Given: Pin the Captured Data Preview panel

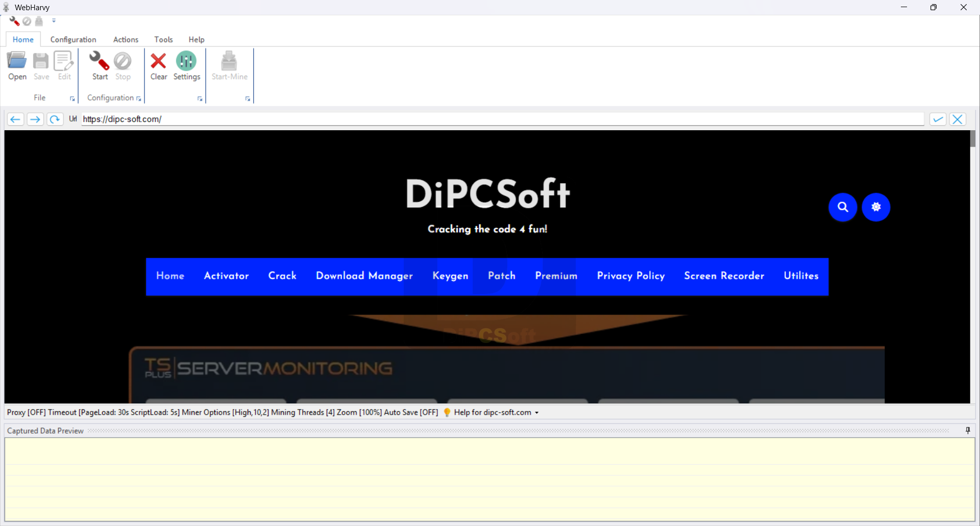Looking at the screenshot, I should (968, 431).
